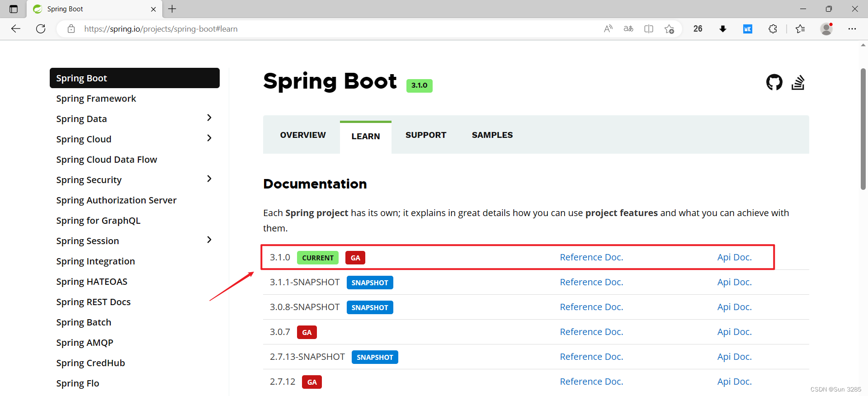Open the black downloads arrow extension
The image size is (868, 396).
pos(722,29)
